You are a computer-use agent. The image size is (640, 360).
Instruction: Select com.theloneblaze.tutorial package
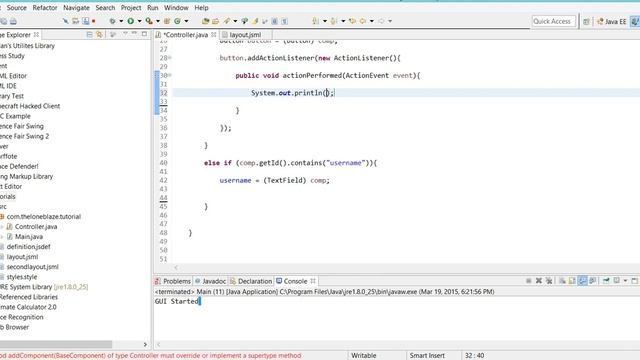point(44,217)
